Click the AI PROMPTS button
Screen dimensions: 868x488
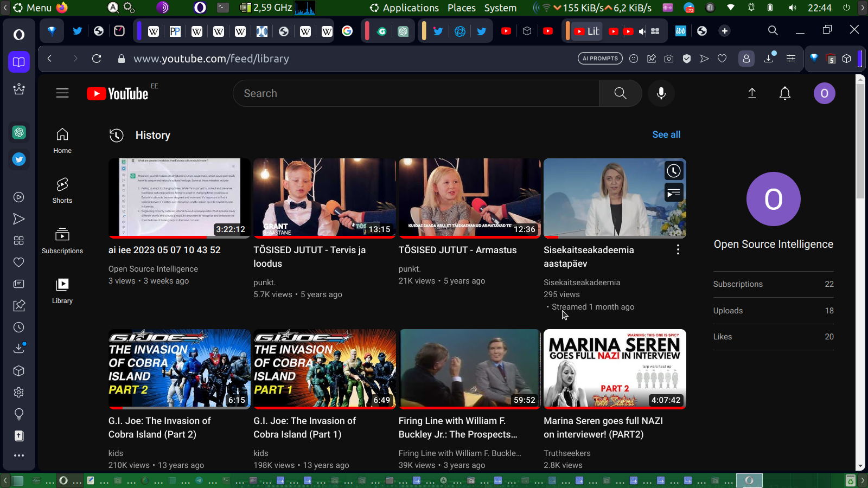click(600, 59)
